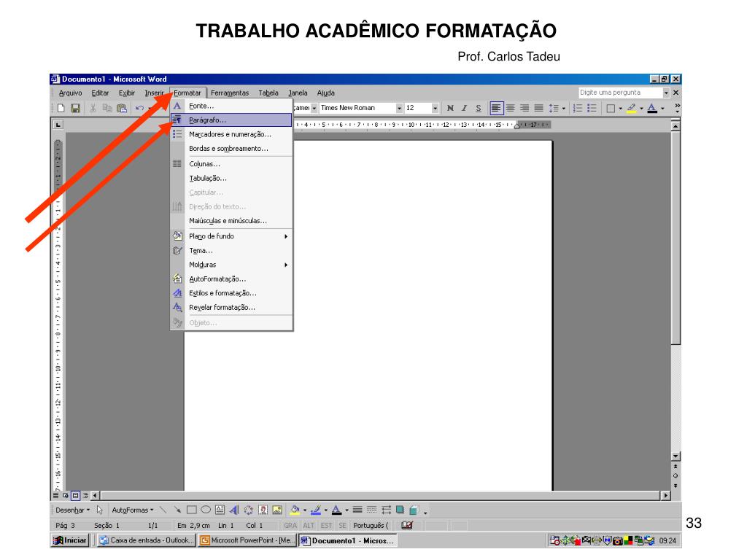Click the 3-D Style icon
747x560 pixels.
[x=414, y=510]
